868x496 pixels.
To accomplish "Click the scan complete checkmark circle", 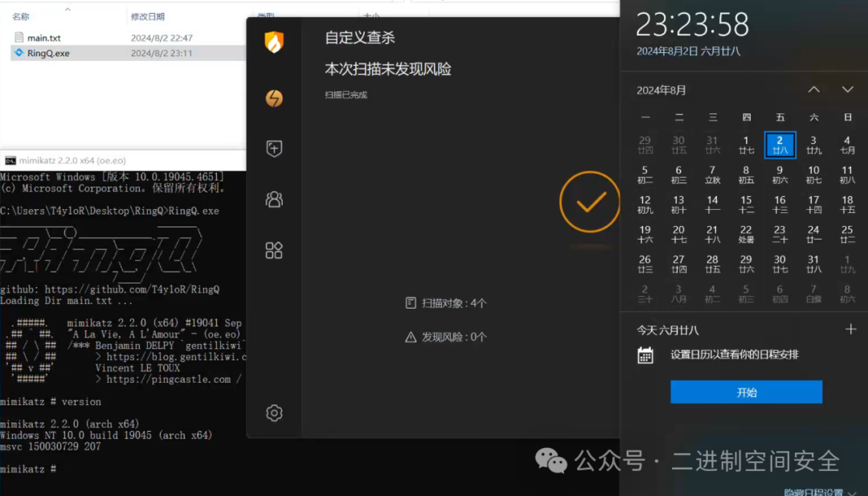I will point(590,202).
